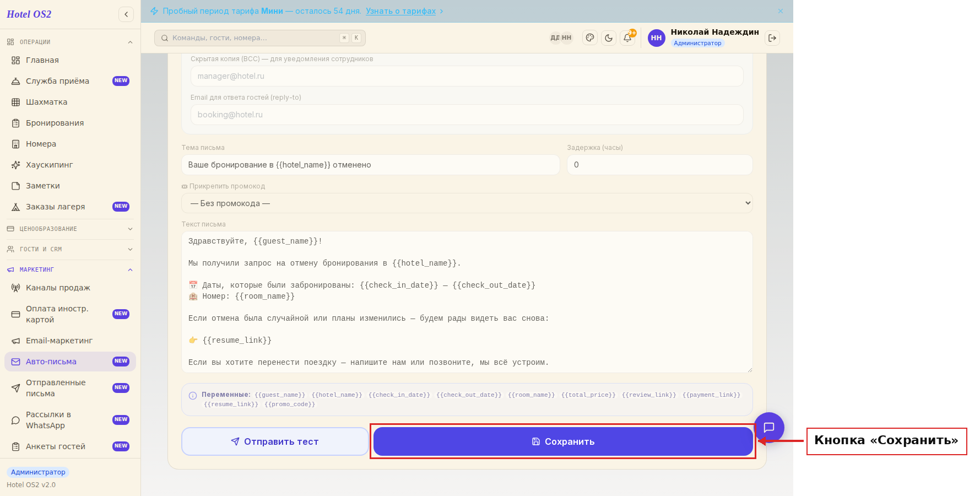The width and height of the screenshot is (980, 496).
Task: Click the {{resume_link}} variable chip
Action: (231, 405)
